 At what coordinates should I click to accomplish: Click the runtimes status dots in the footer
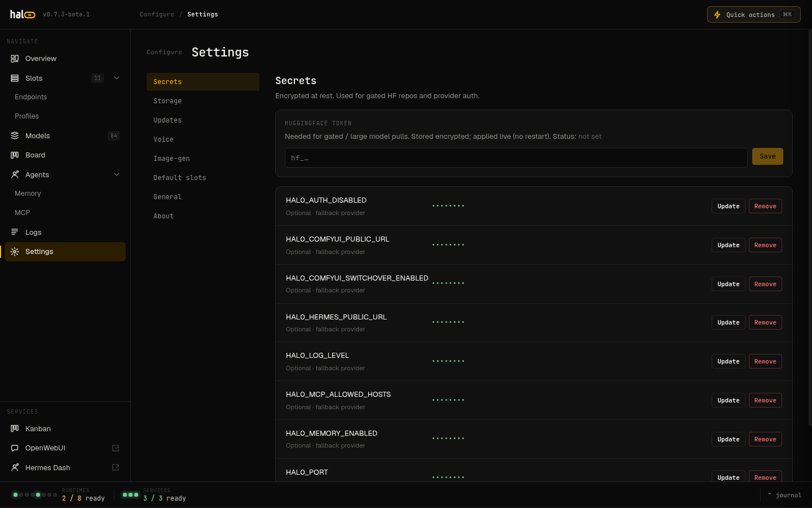pyautogui.click(x=35, y=495)
